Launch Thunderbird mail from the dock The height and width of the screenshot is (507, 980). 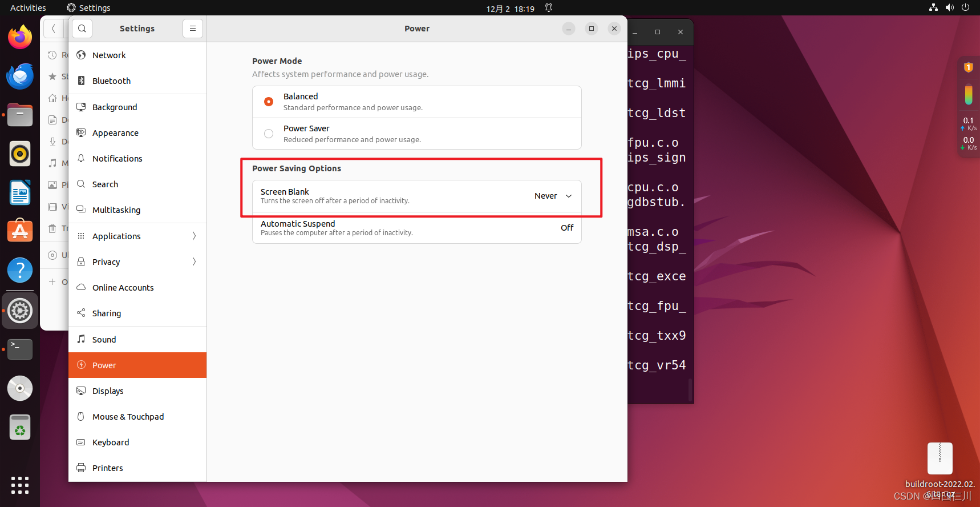point(20,76)
